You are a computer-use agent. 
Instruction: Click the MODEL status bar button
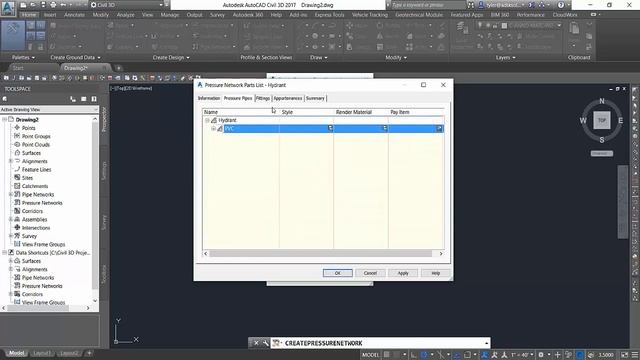pyautogui.click(x=371, y=355)
